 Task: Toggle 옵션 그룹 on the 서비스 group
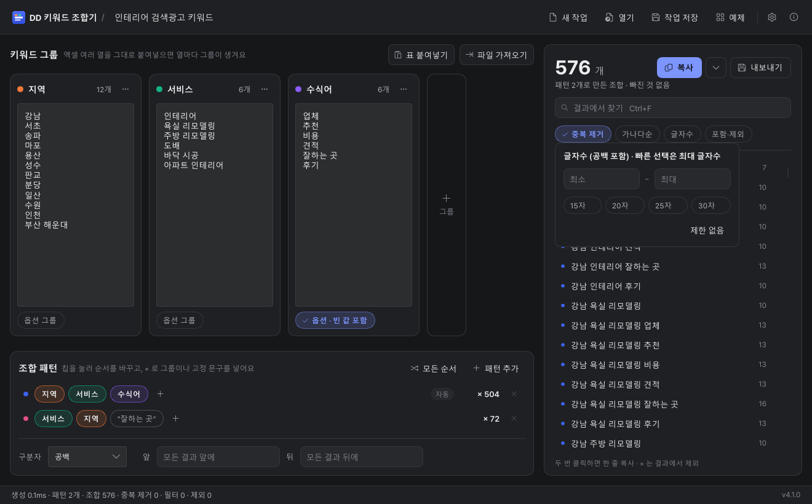180,320
